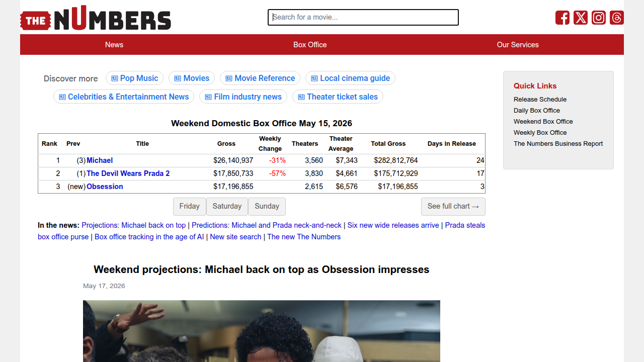The width and height of the screenshot is (644, 362).
Task: Open the Michael movie link
Action: (x=100, y=160)
